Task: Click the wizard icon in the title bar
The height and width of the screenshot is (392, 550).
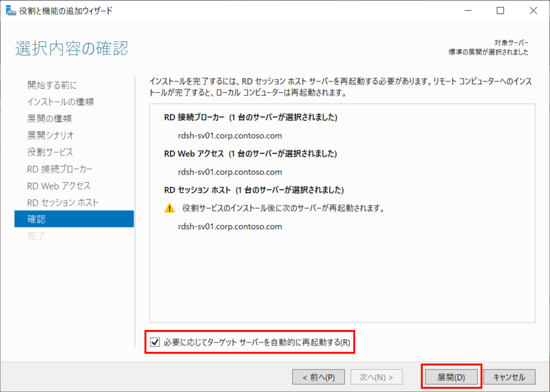Action: pos(11,10)
